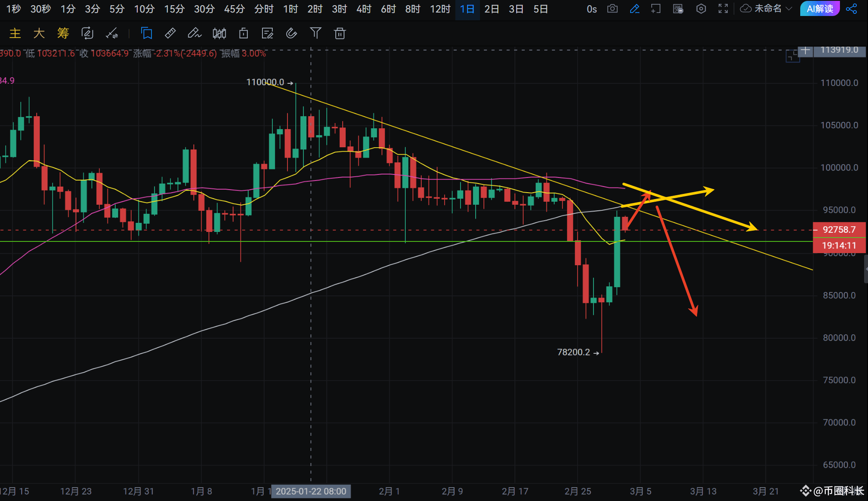
Task: Click the 筹 chip distribution button
Action: pos(63,33)
